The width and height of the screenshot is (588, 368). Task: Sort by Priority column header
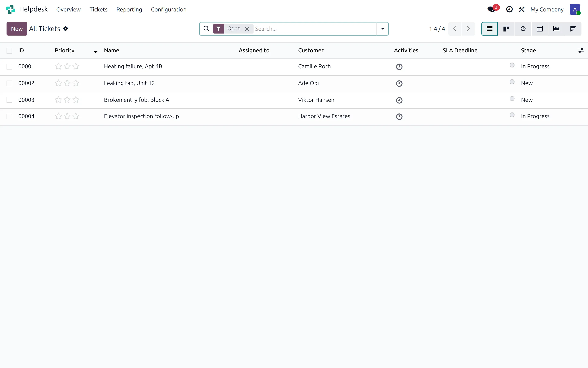click(65, 50)
